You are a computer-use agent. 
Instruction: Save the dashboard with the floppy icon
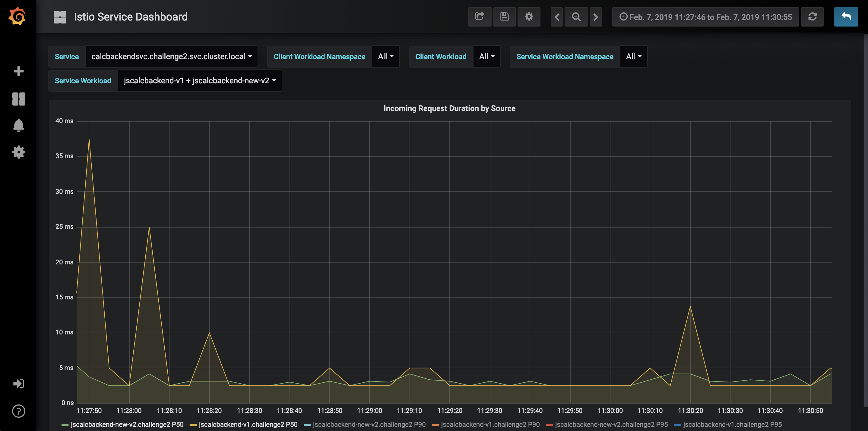pyautogui.click(x=505, y=17)
